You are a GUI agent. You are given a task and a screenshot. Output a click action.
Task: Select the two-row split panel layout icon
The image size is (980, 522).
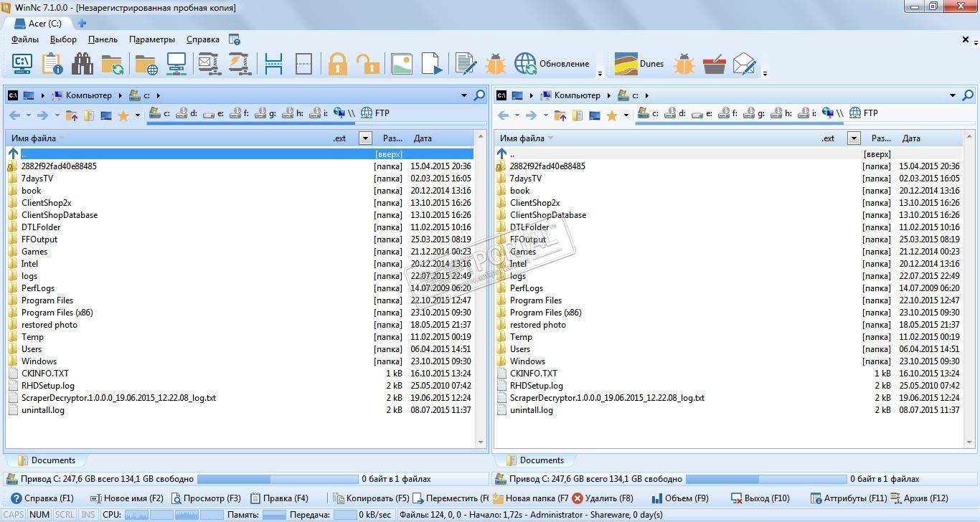pos(273,64)
